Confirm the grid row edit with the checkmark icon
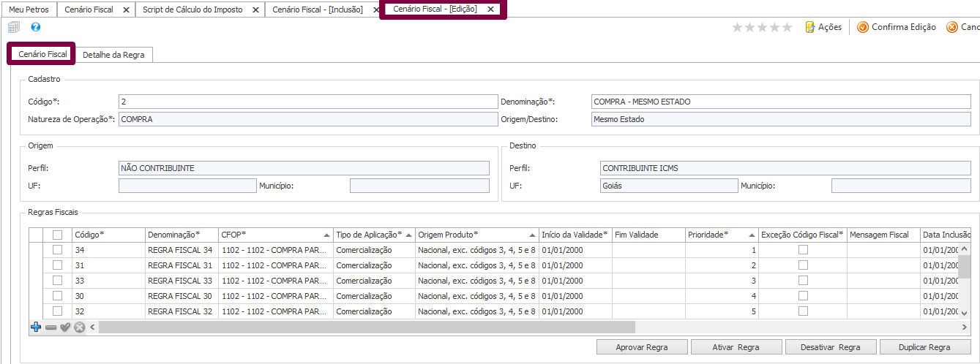 pos(65,327)
